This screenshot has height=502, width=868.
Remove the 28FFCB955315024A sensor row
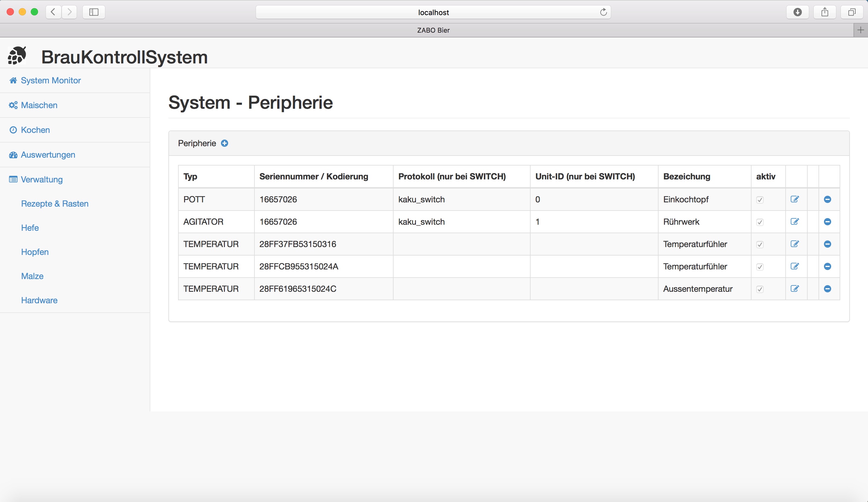[x=827, y=266]
